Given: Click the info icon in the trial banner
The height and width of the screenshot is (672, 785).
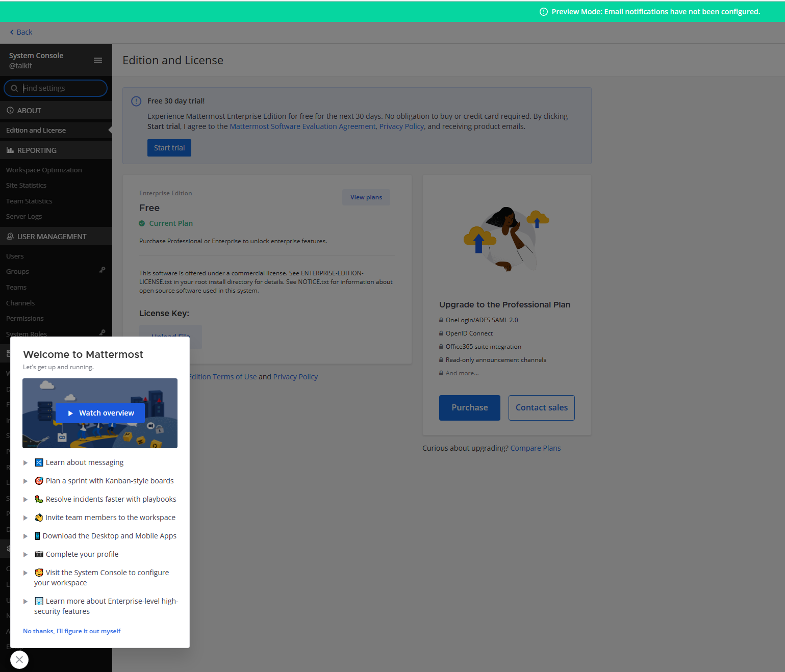Looking at the screenshot, I should (136, 101).
